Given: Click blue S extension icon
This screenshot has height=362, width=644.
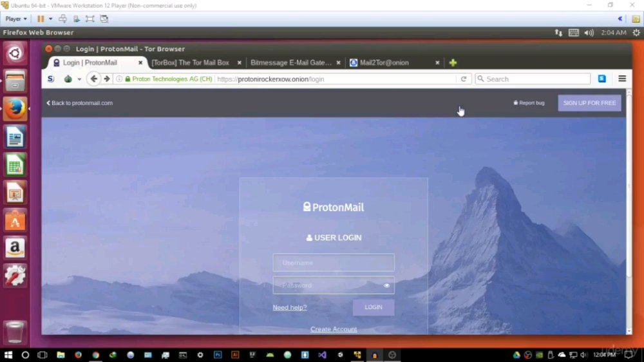Looking at the screenshot, I should (601, 79).
